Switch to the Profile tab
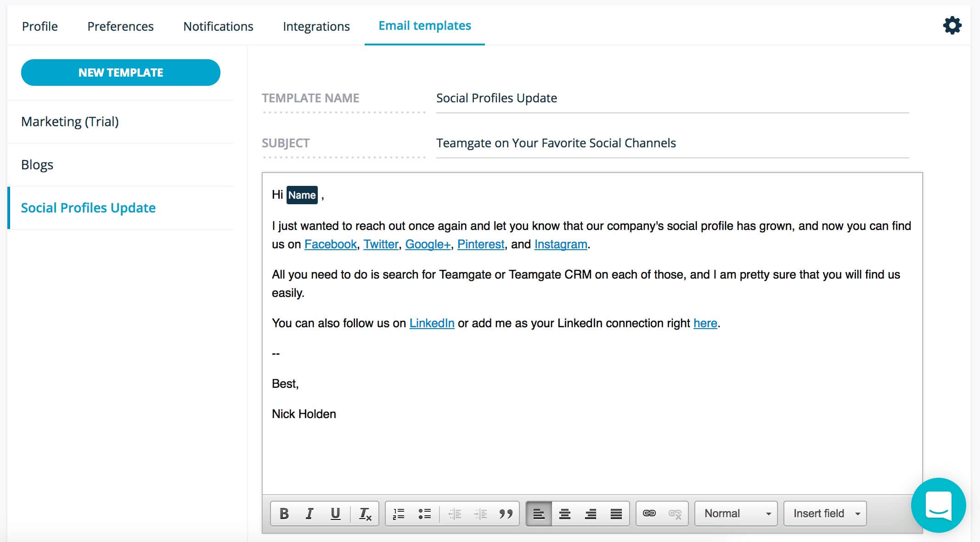The height and width of the screenshot is (542, 980). point(40,26)
